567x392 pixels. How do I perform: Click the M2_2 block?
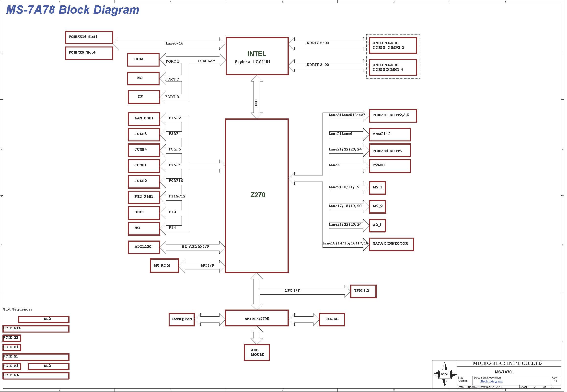(x=378, y=207)
